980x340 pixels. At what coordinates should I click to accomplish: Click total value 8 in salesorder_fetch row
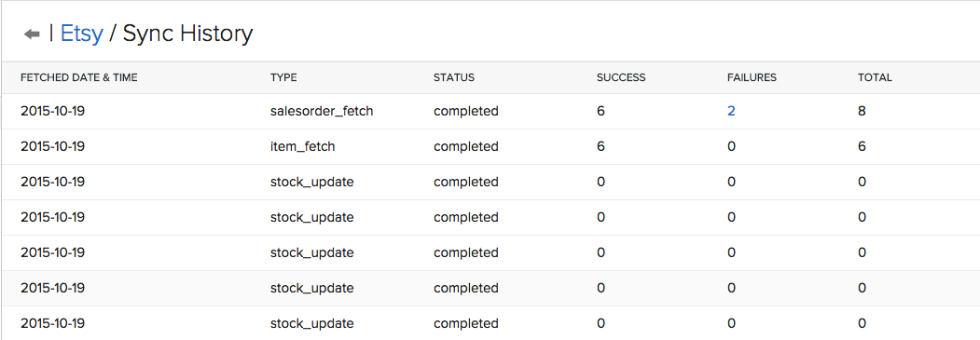click(x=863, y=111)
